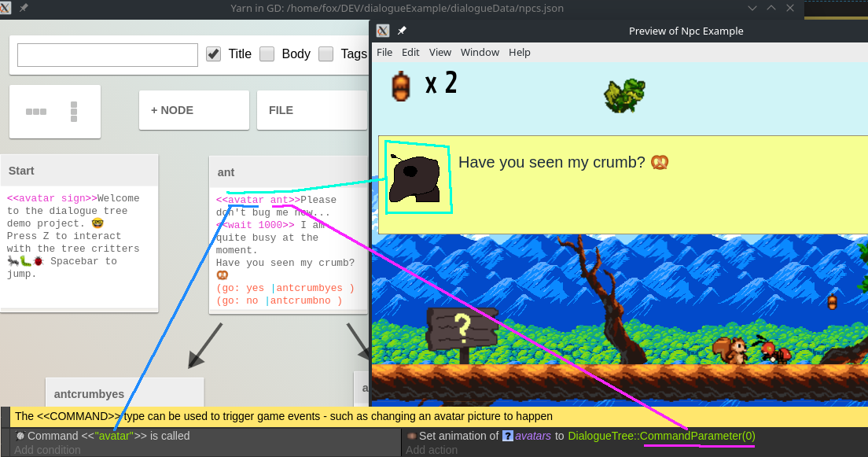Click the + NODE button
This screenshot has height=457, width=868.
[x=193, y=110]
